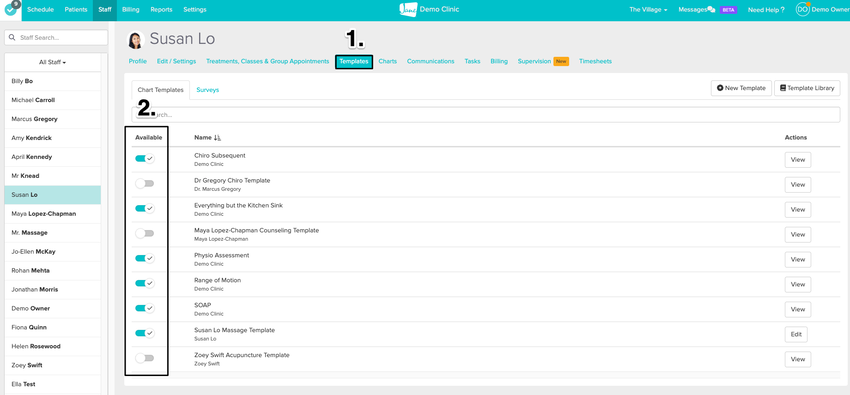Open the Edit / Settings tab
Viewport: 850px width, 395px height.
click(x=176, y=61)
